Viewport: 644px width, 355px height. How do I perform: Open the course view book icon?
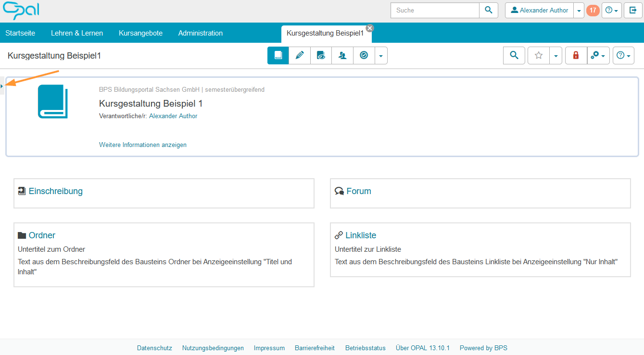[x=278, y=56]
